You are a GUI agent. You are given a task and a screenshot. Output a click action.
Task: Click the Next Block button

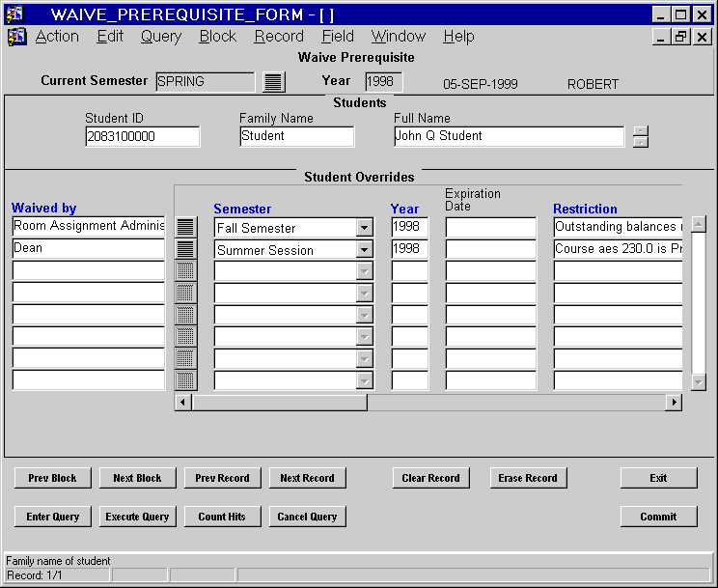pos(137,478)
